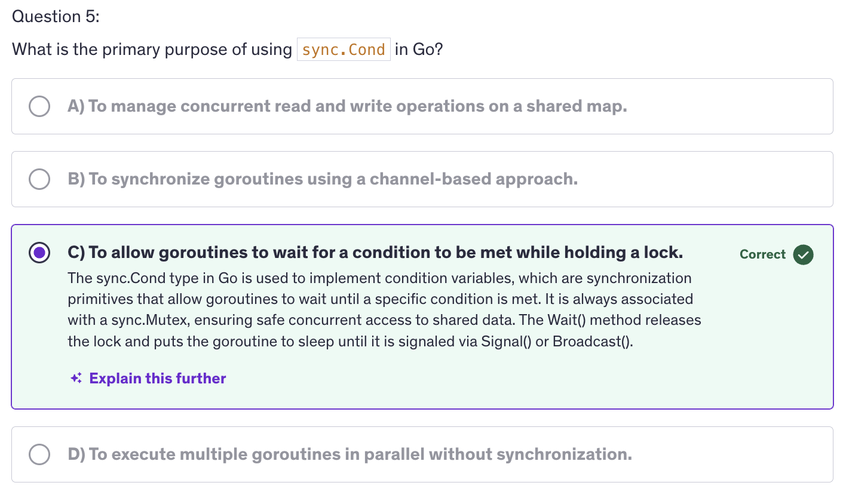The width and height of the screenshot is (846, 504).
Task: Choose answer about waiting for a condition
Action: point(375,253)
